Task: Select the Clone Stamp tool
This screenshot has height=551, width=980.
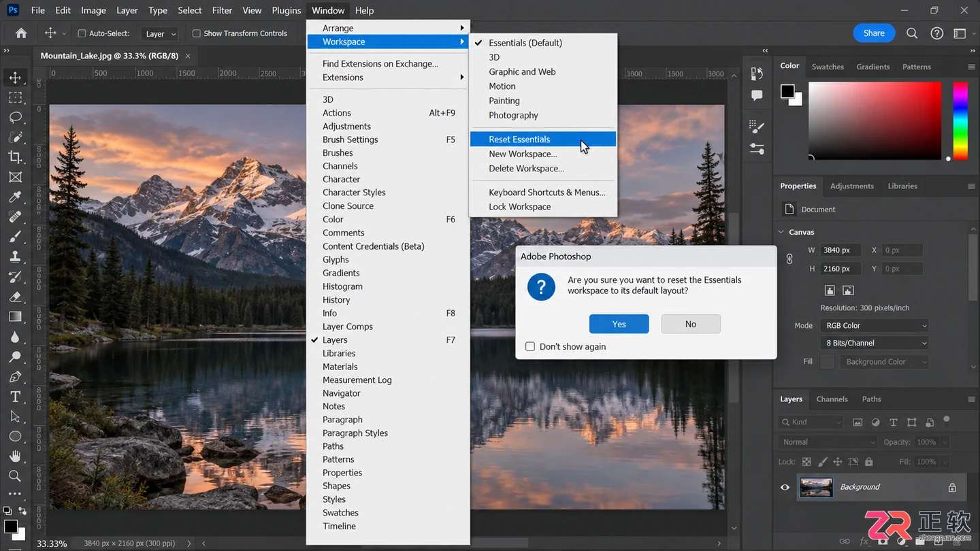Action: (x=15, y=257)
